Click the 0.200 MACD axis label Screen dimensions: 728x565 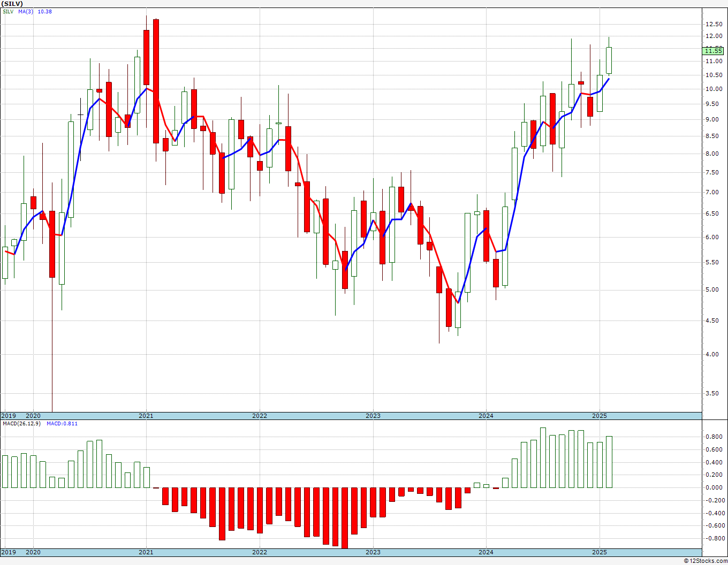click(714, 475)
